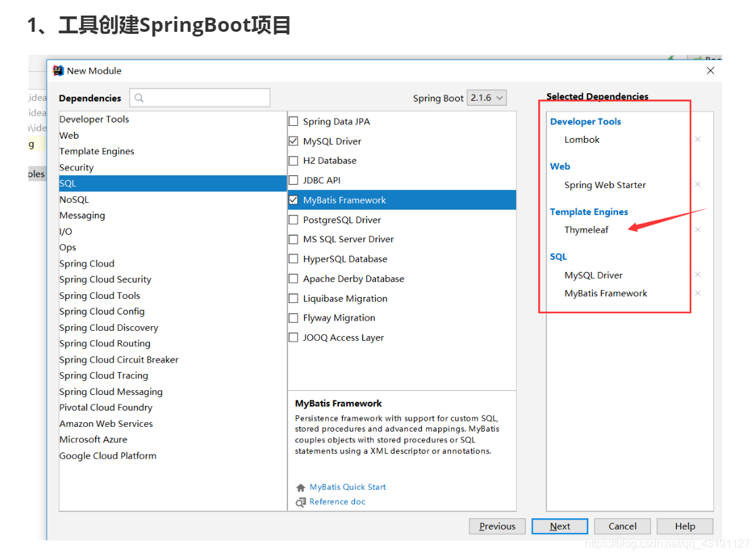The height and width of the screenshot is (556, 756).
Task: Check the Liquibase Migration checkbox
Action: point(293,298)
